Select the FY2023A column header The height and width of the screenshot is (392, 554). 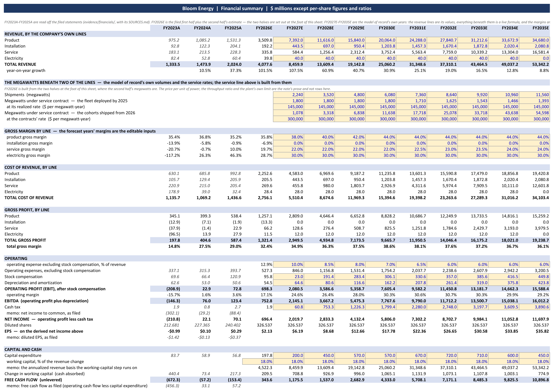click(171, 28)
